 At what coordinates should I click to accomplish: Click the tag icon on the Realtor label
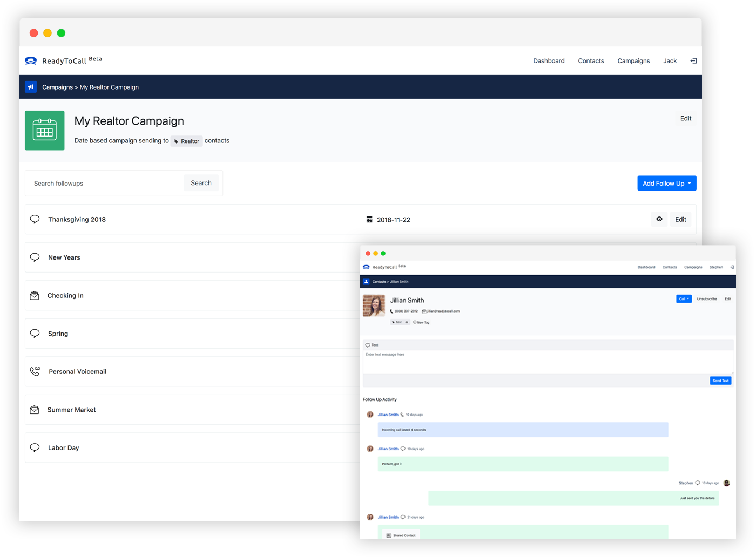[x=176, y=141]
